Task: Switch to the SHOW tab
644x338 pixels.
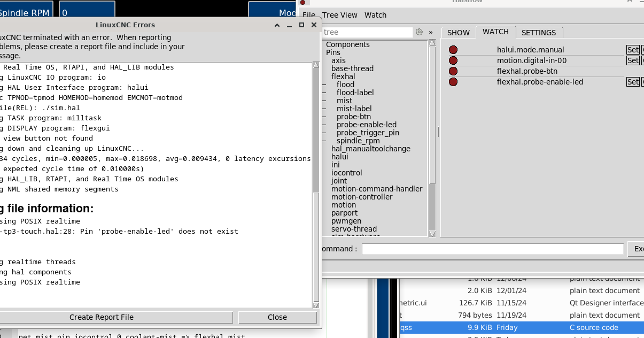Action: (458, 33)
